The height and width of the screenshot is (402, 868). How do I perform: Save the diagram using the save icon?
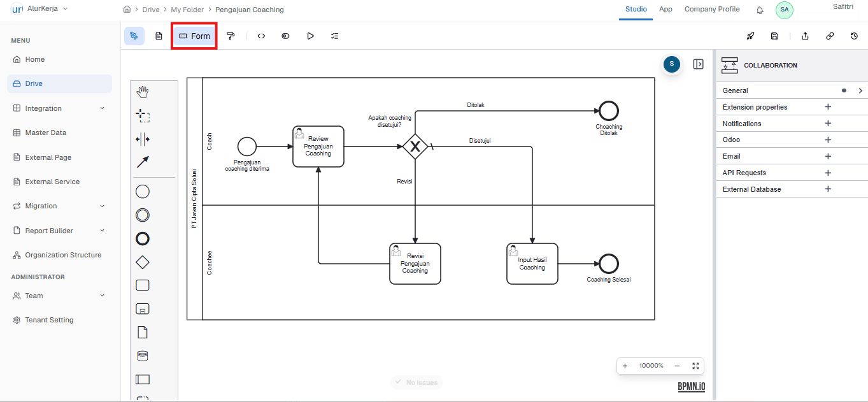click(774, 36)
